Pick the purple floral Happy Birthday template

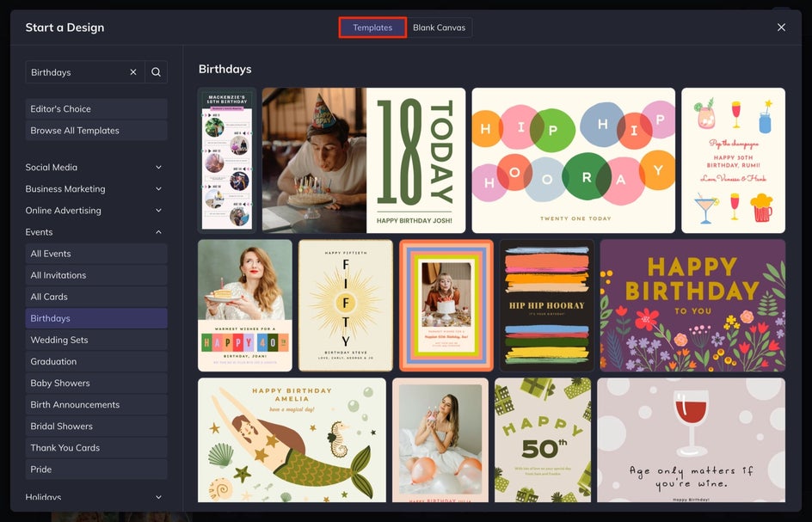[x=692, y=304]
